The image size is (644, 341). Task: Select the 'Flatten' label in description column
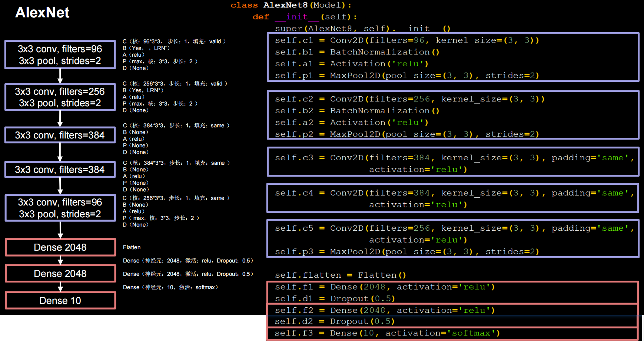click(132, 247)
